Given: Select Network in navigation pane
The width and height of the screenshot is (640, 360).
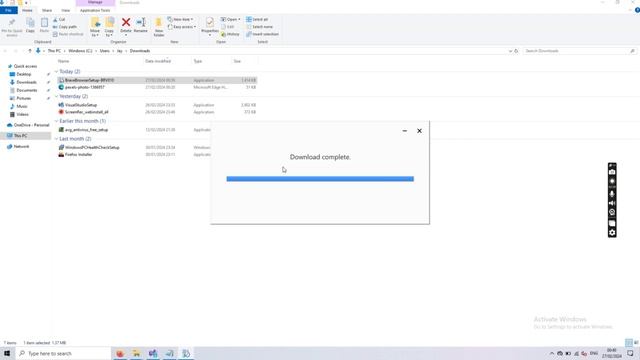Looking at the screenshot, I should pos(21,146).
